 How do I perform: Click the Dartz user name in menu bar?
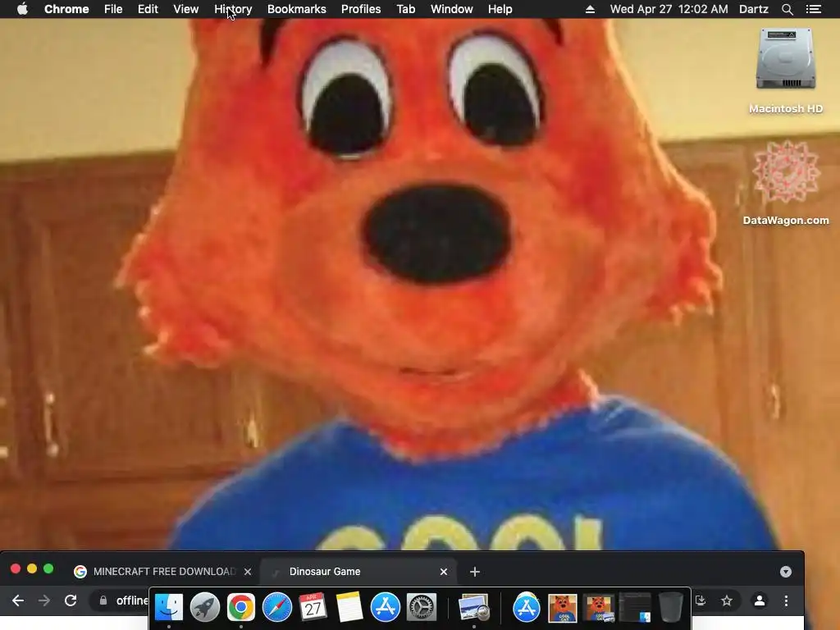point(753,9)
